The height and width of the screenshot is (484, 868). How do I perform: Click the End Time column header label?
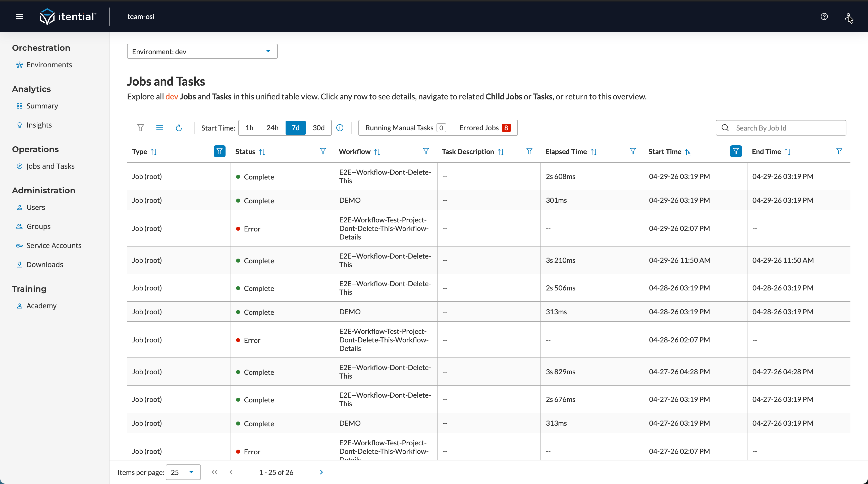pyautogui.click(x=766, y=152)
